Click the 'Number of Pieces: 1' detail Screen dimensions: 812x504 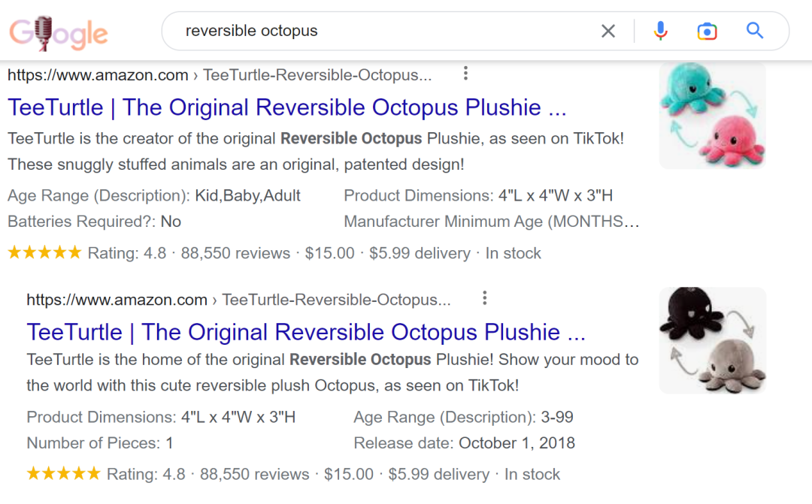[x=100, y=443]
